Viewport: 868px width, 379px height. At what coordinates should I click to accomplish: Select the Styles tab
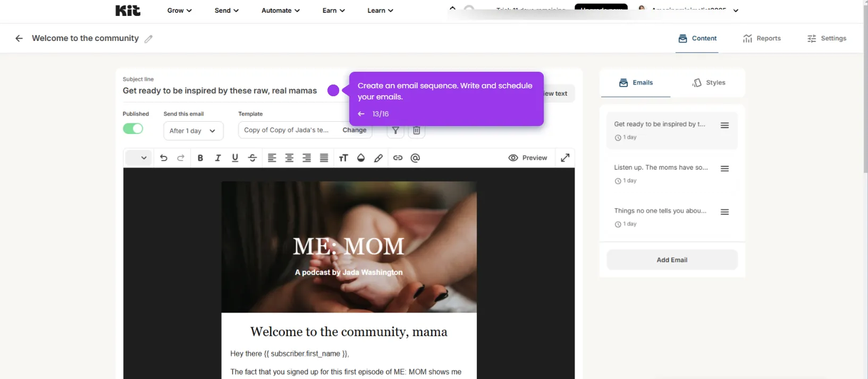pyautogui.click(x=709, y=83)
